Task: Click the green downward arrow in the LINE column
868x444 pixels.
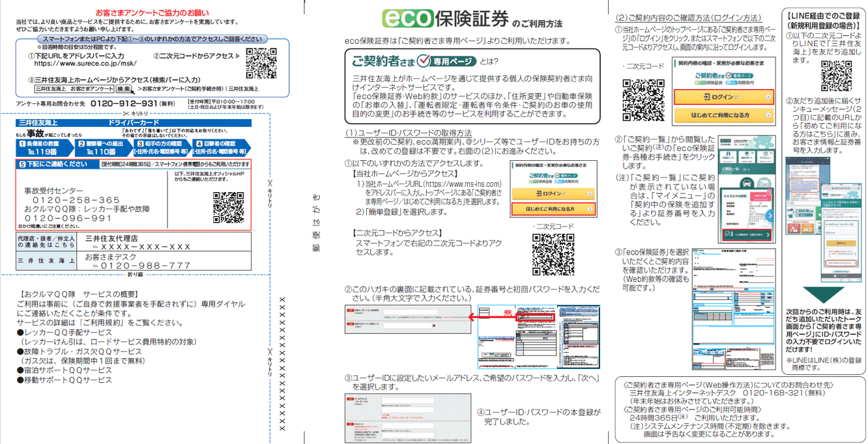Action: [824, 294]
